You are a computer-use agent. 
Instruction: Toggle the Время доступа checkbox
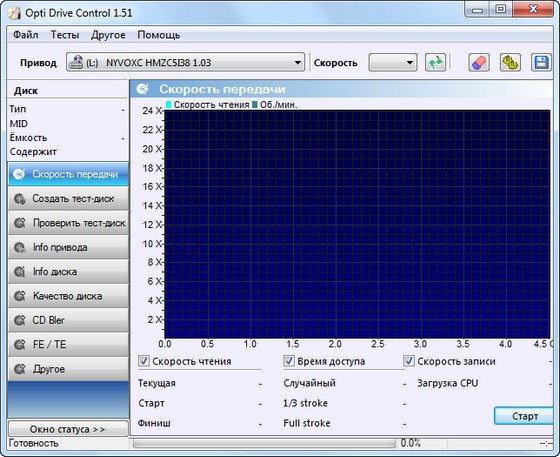[x=289, y=361]
